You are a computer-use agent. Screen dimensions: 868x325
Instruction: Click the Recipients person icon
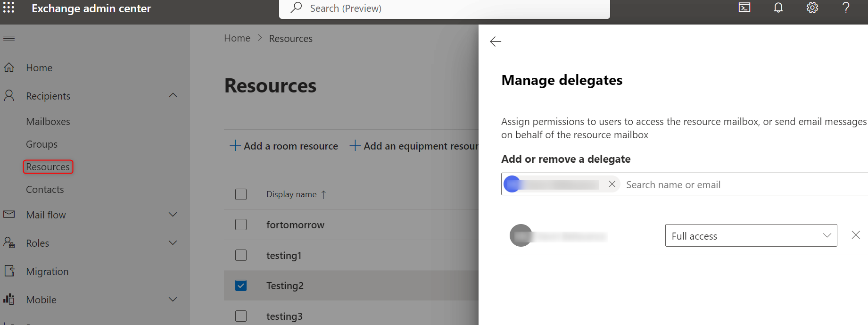9,96
